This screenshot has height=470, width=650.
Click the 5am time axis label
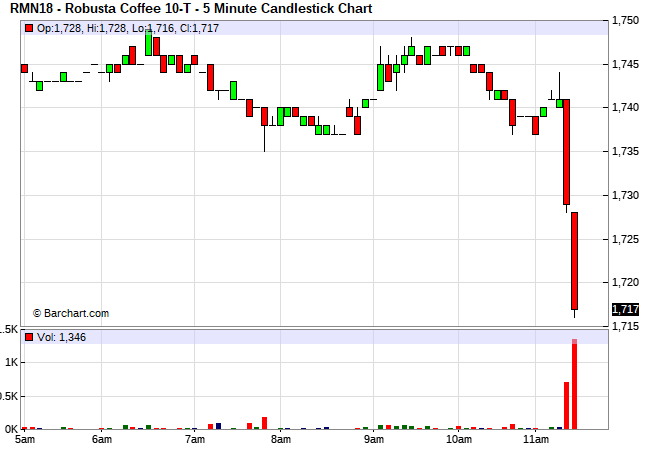click(x=25, y=439)
